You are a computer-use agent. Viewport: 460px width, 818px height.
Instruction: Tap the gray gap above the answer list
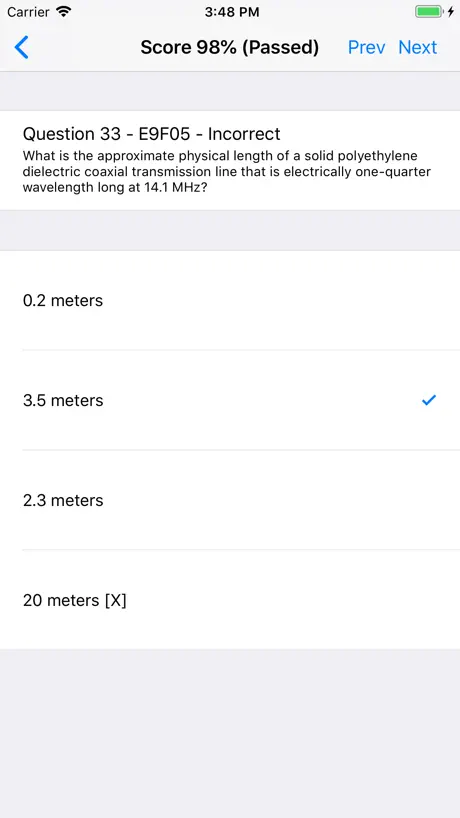pyautogui.click(x=230, y=230)
